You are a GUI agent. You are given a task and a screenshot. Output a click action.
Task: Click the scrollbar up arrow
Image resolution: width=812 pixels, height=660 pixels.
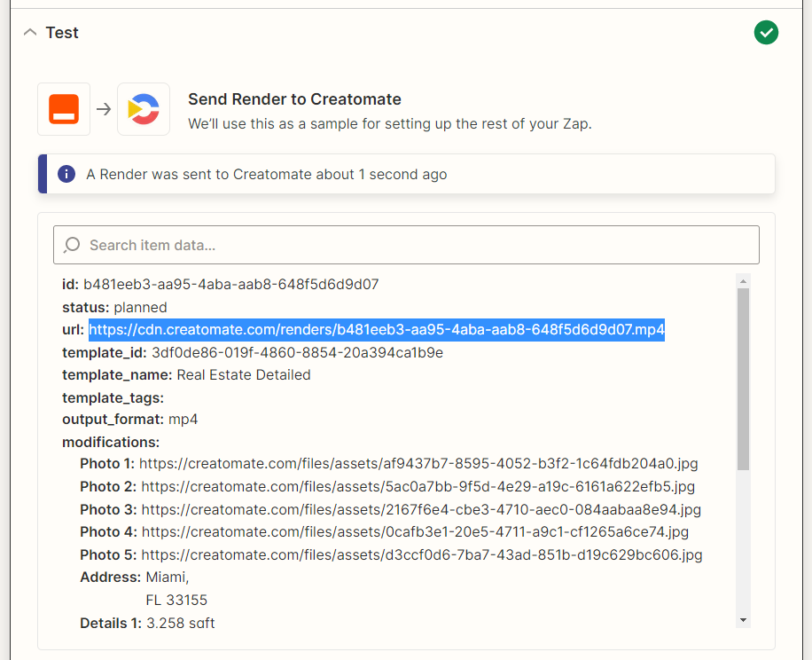click(x=743, y=281)
